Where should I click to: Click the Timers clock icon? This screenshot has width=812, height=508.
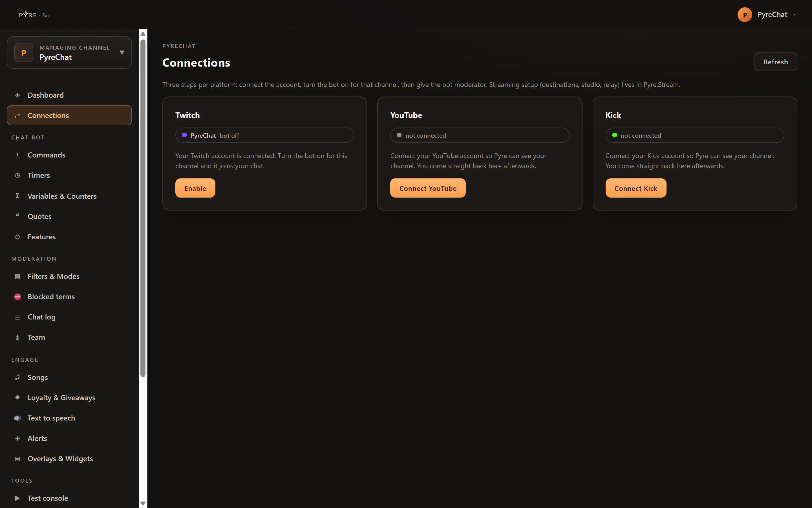click(x=17, y=175)
